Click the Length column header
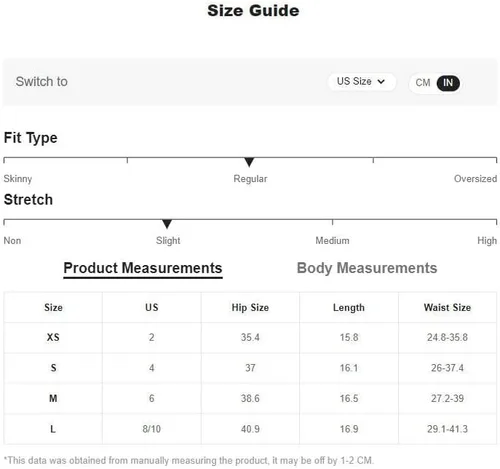This screenshot has height=469, width=500. (349, 308)
